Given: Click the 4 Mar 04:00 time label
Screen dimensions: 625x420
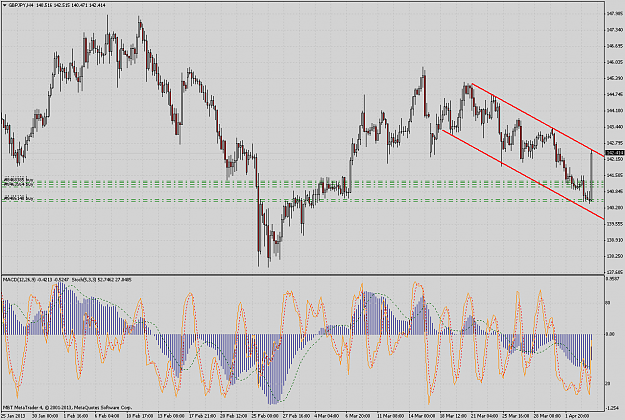Looking at the screenshot, I should (327, 416).
